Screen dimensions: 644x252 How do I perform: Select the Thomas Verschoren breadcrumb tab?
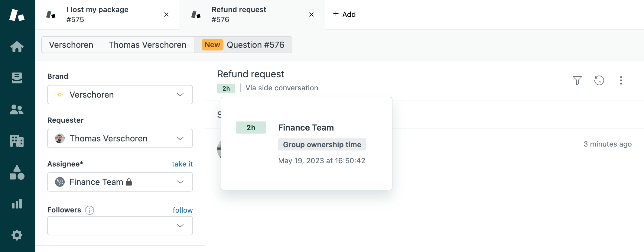(147, 45)
